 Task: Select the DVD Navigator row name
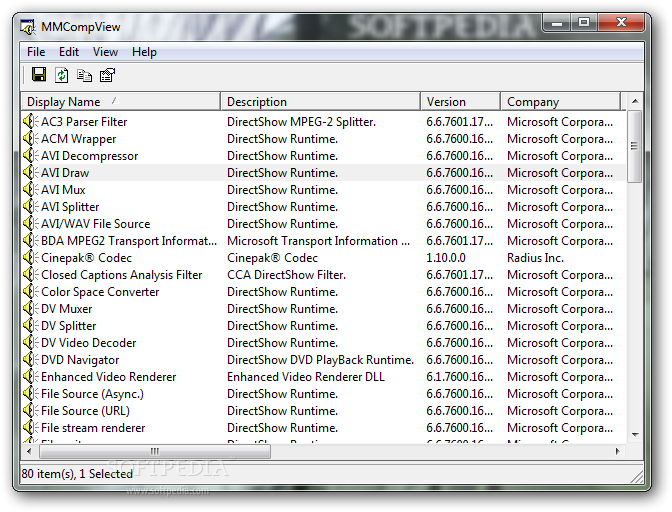(80, 359)
